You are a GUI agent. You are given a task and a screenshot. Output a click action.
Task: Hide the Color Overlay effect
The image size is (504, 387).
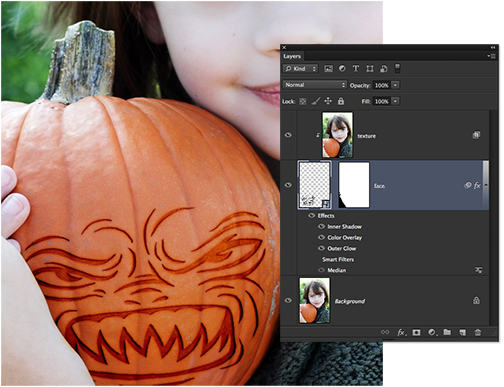pyautogui.click(x=321, y=237)
